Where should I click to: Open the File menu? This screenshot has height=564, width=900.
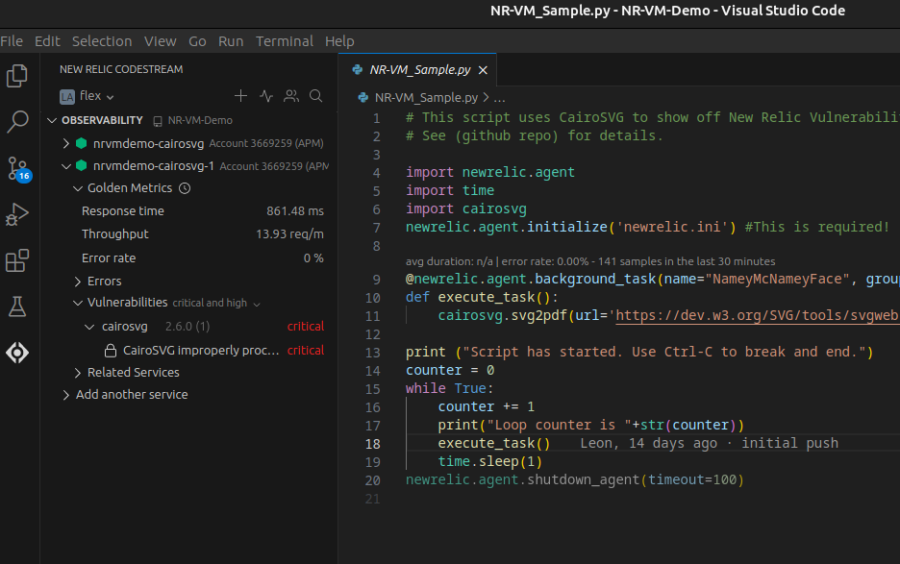pyautogui.click(x=11, y=41)
